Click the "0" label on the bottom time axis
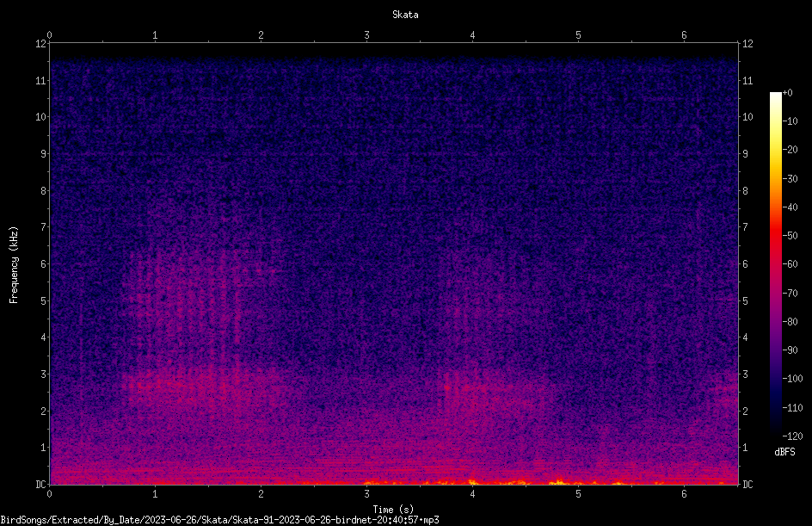812x526 pixels. coord(49,494)
